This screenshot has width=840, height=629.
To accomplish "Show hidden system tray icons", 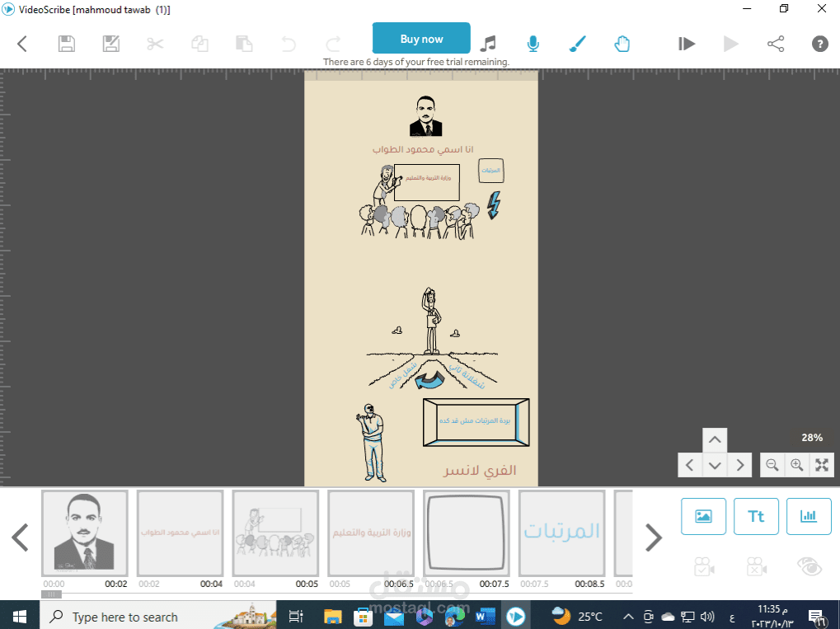I will point(628,617).
